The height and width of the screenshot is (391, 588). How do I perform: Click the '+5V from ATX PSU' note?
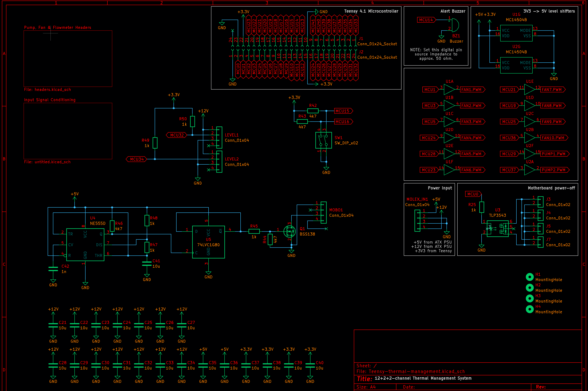(433, 242)
